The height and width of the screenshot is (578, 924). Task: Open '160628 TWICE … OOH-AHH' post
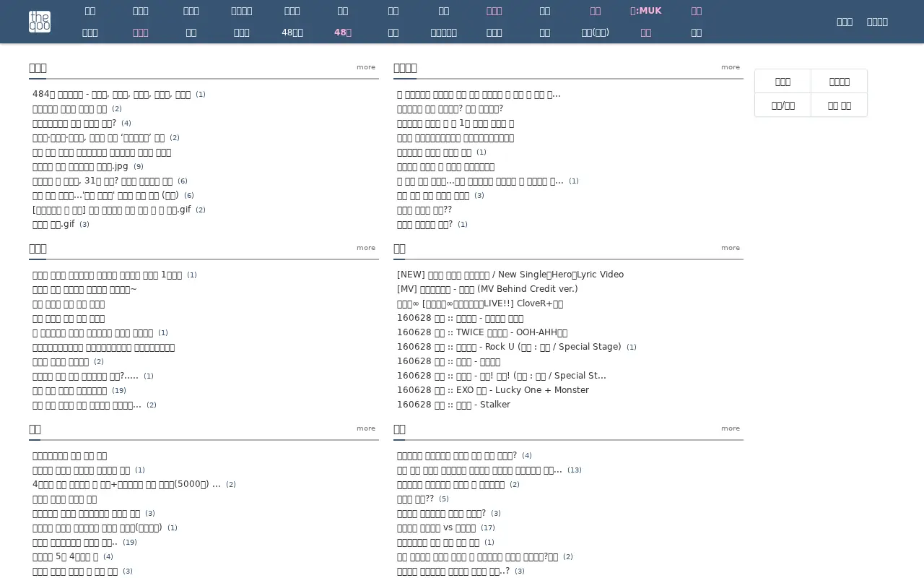[x=482, y=332]
